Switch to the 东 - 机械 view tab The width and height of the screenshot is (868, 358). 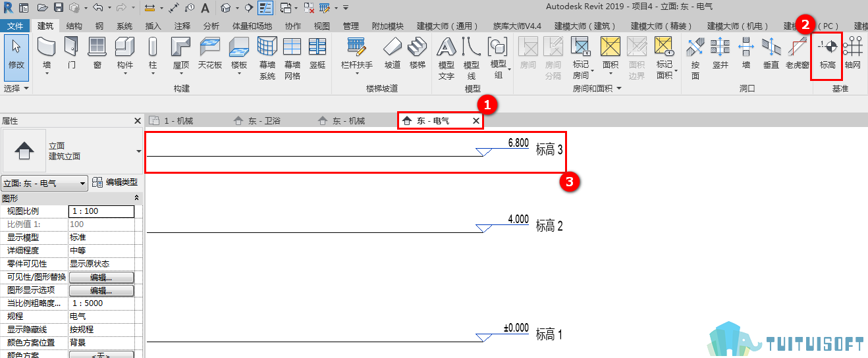tap(348, 121)
